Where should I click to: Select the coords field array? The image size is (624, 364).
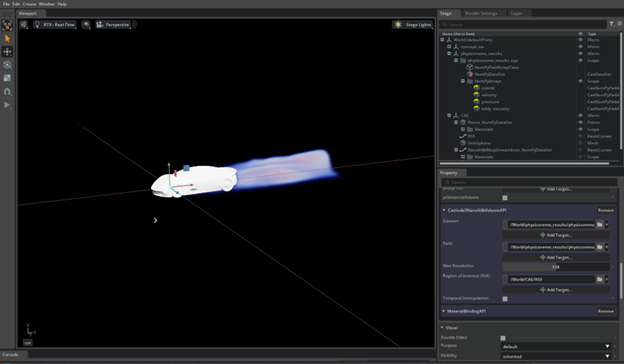(x=488, y=88)
